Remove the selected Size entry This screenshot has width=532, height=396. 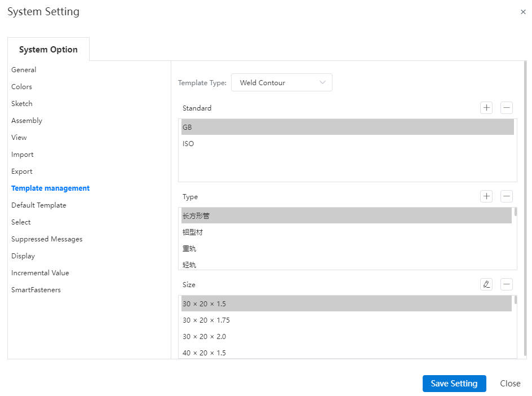[x=506, y=284]
